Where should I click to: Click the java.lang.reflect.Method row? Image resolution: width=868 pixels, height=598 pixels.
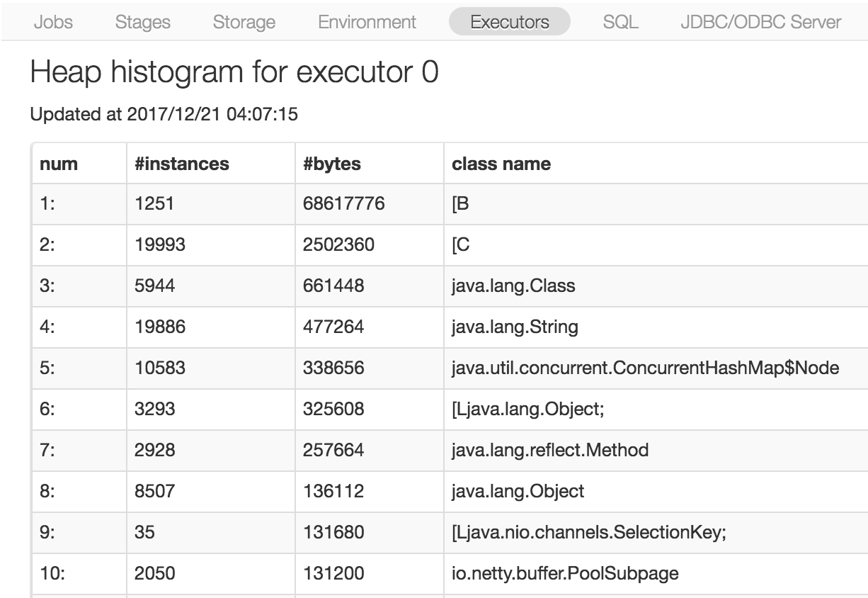pos(549,451)
